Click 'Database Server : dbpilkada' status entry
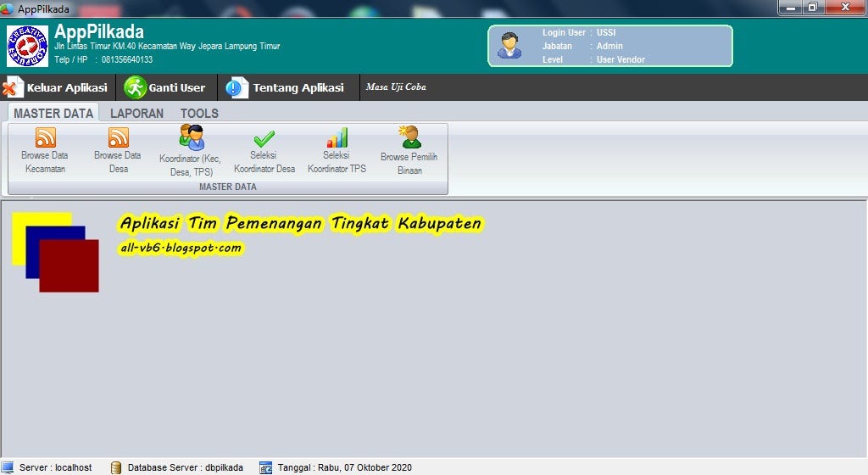The image size is (868, 475). coord(186,468)
